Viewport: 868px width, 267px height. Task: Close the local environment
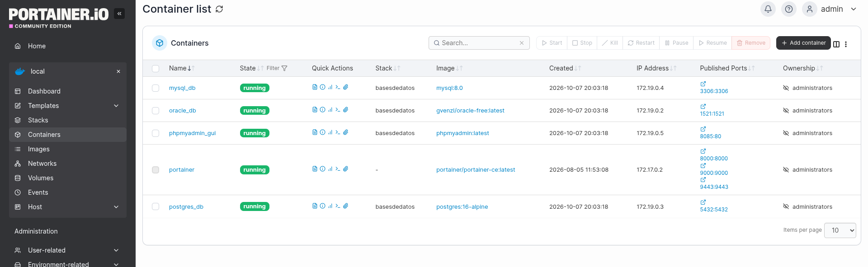[118, 71]
